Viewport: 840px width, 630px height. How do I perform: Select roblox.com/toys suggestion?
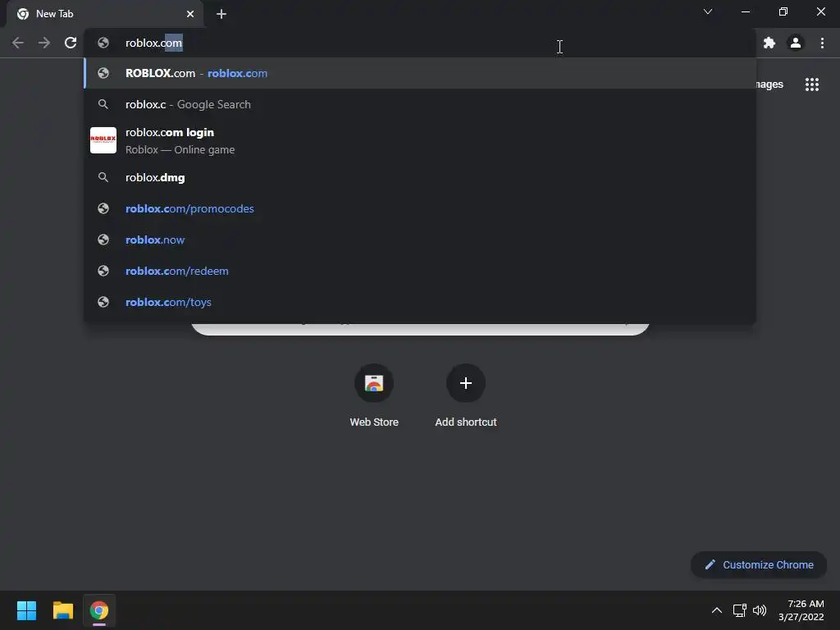[420, 302]
